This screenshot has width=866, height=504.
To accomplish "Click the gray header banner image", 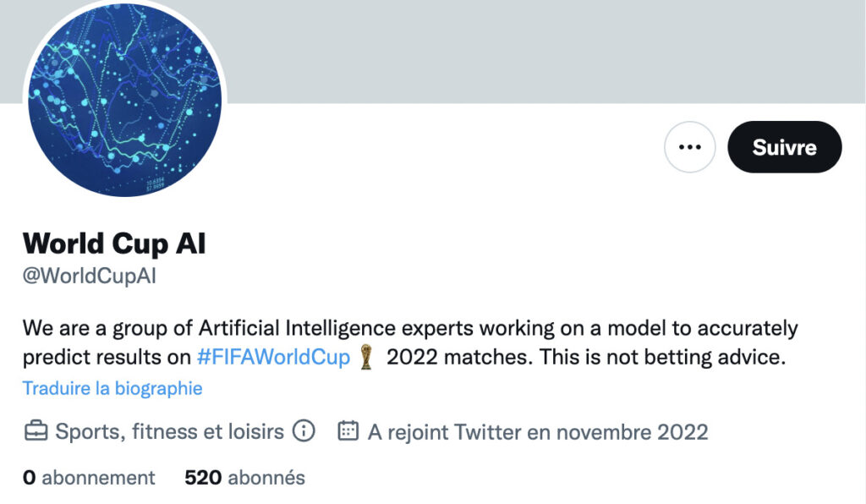I will point(541,50).
